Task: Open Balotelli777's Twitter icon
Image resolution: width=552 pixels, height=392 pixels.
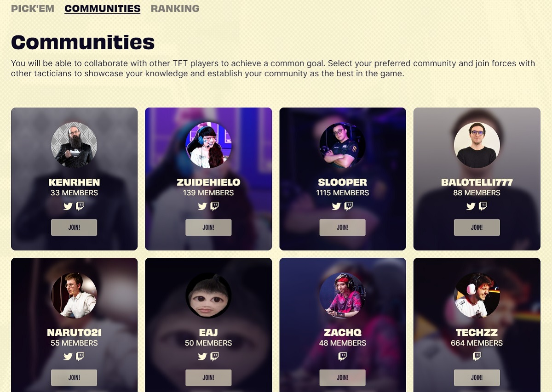Action: [471, 206]
